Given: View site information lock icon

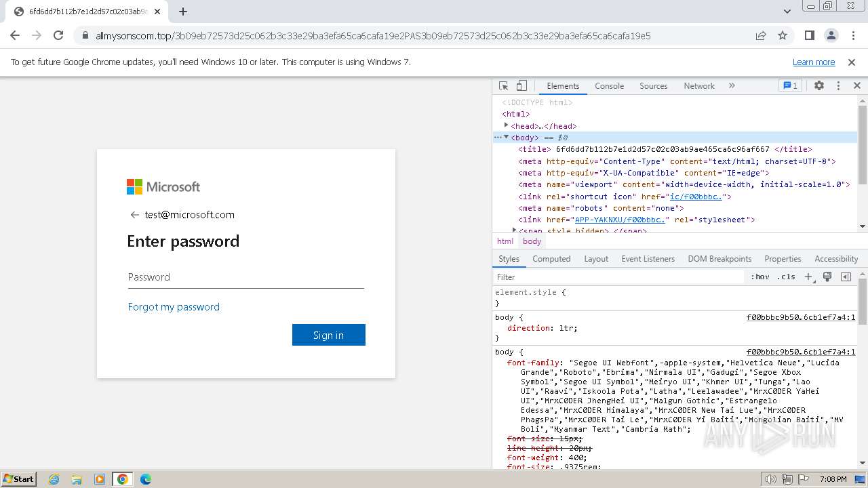Looking at the screenshot, I should (x=85, y=36).
